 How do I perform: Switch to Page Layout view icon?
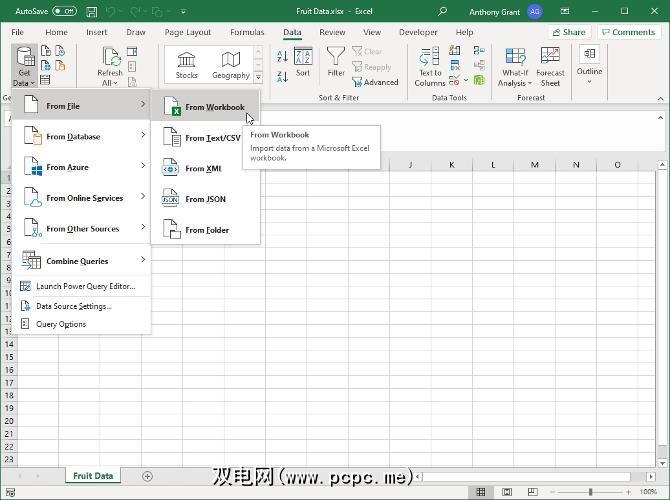[x=507, y=492]
